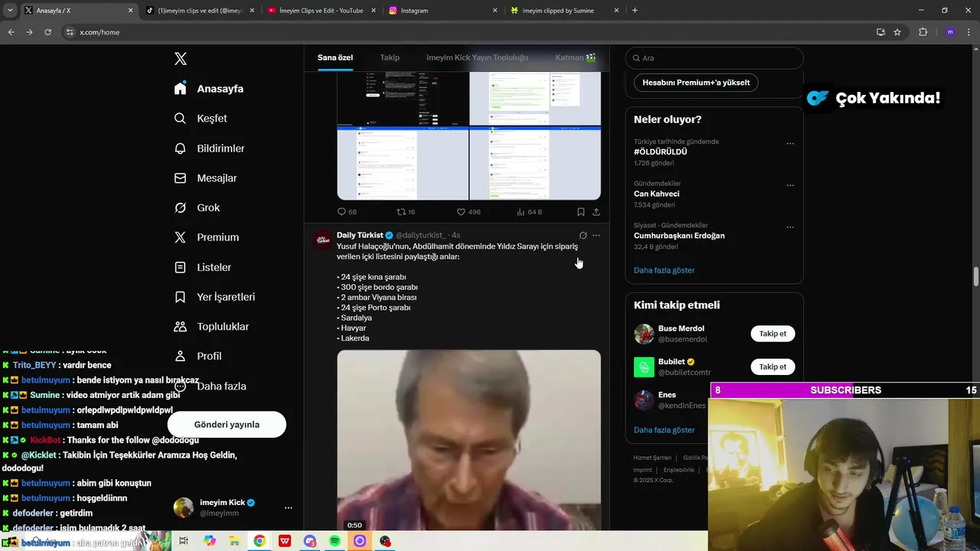Screen dimensions: 980x551
Task: Open the Daily Türkist profile name
Action: (x=360, y=235)
